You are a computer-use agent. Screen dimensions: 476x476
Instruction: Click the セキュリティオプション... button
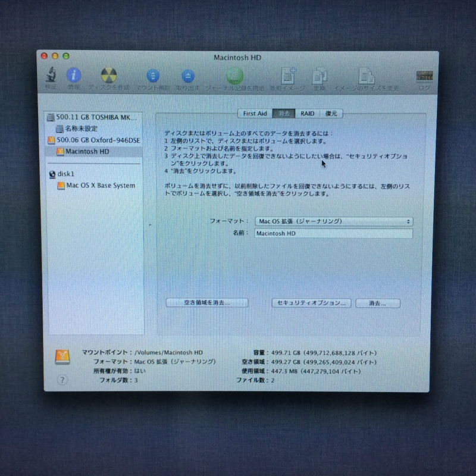(x=311, y=303)
